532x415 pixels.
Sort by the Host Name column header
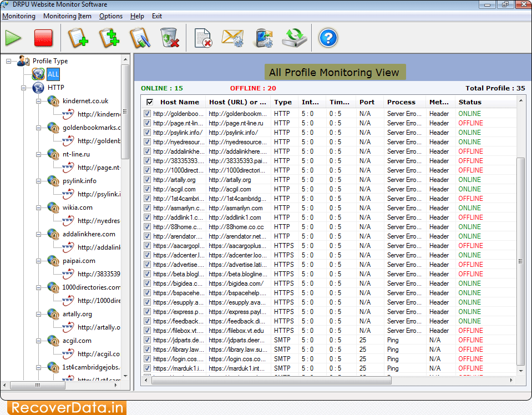(180, 102)
